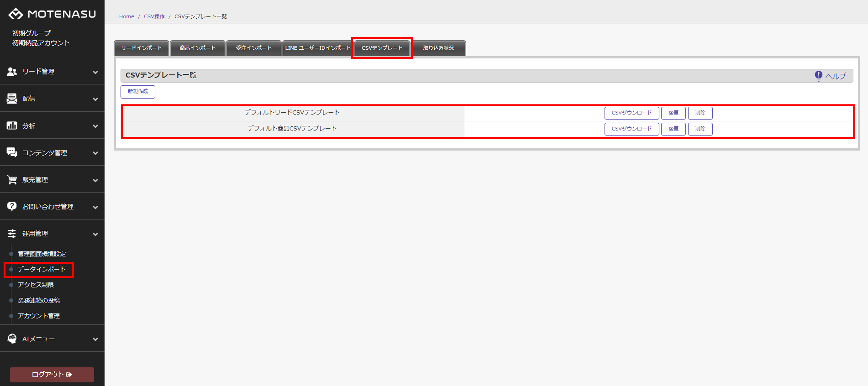This screenshot has height=386, width=868.
Task: Click the MOTENASU logo icon
Action: (16, 14)
